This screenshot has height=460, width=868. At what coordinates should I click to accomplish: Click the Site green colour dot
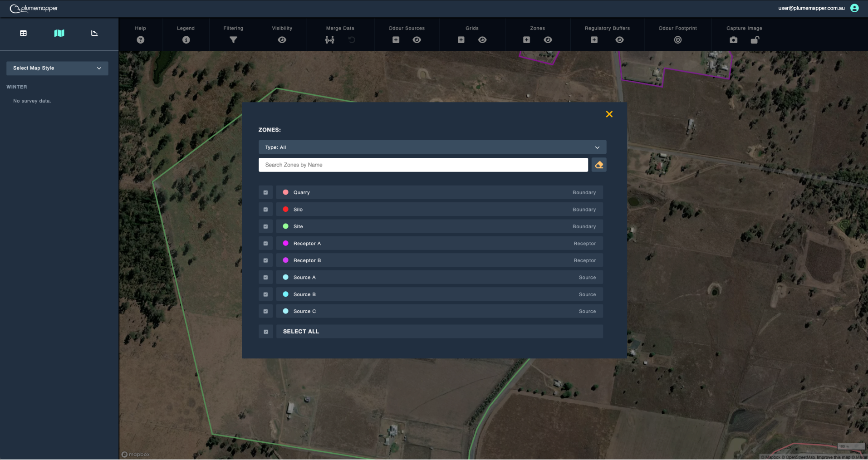pyautogui.click(x=286, y=226)
